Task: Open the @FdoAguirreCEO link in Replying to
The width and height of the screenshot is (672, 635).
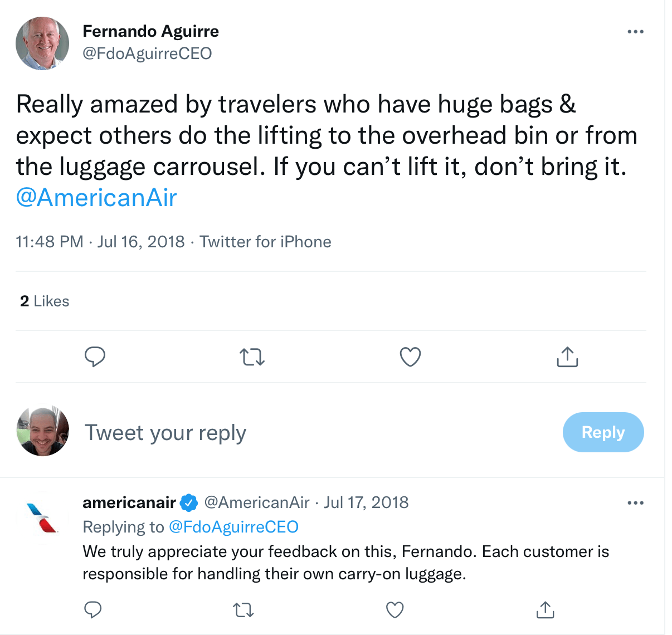Action: (x=233, y=526)
